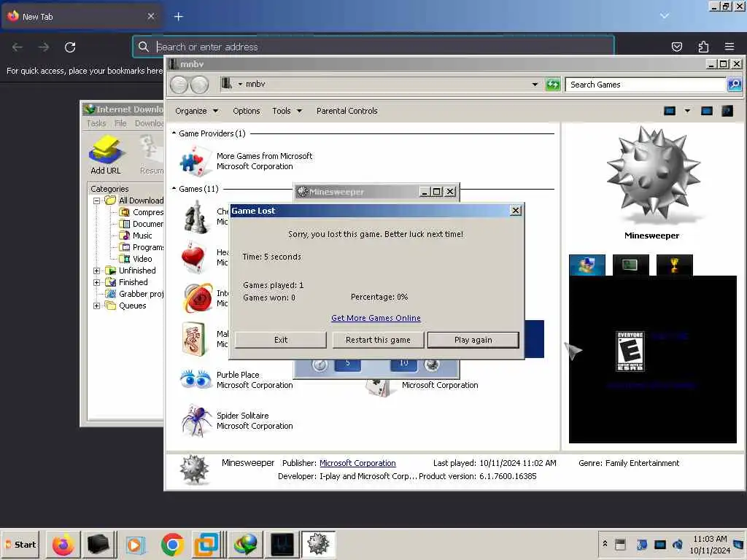Image resolution: width=747 pixels, height=560 pixels.
Task: Open a new Firefox tab
Action: point(178,17)
